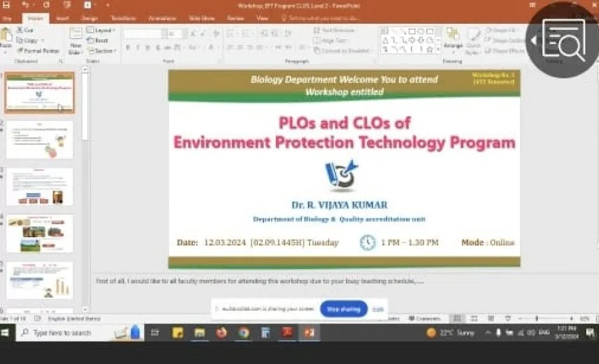Click the Windows taskbar search box

[x=80, y=333]
